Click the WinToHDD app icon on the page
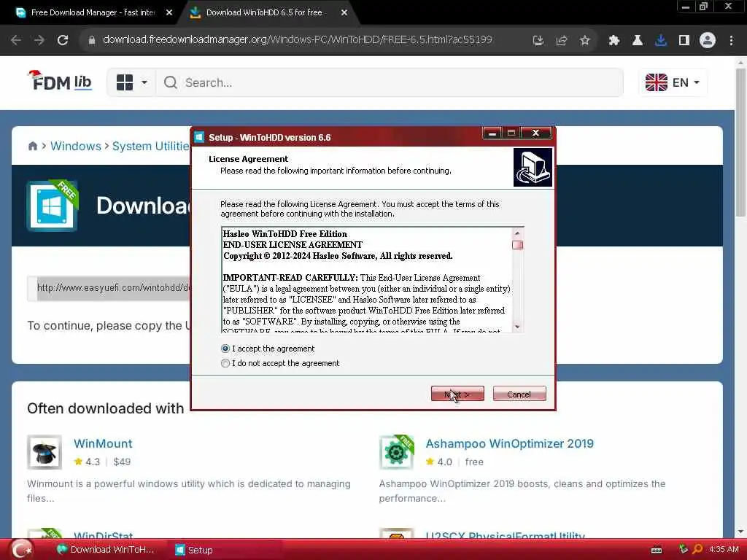Screen dimensions: 747x560 pos(52,206)
